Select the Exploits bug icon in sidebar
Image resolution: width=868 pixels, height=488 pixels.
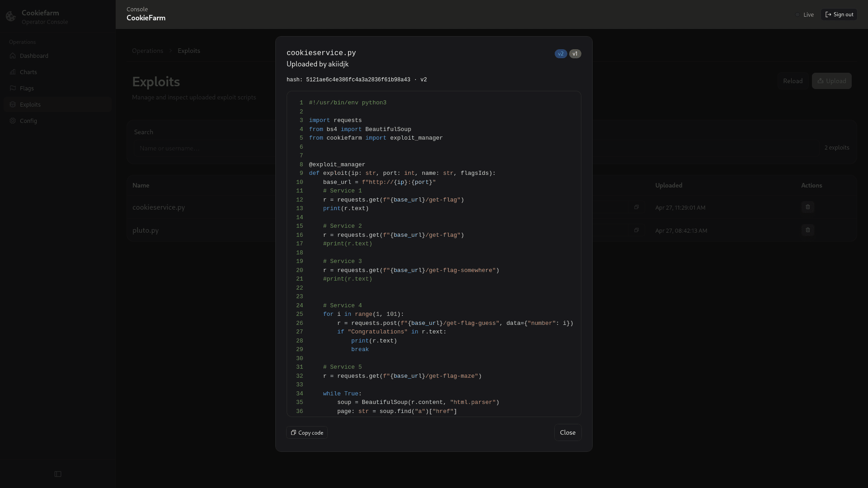coord(13,104)
